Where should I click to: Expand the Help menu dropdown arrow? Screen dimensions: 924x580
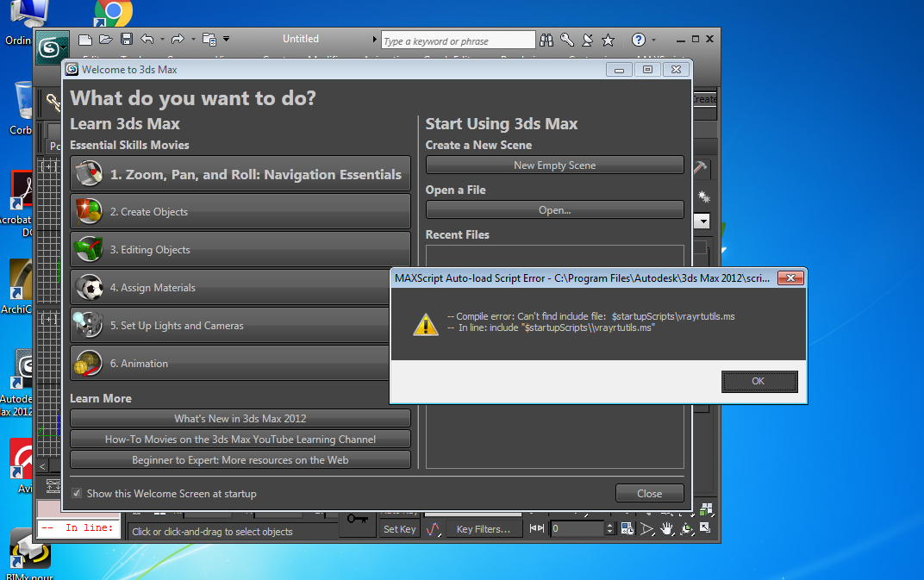point(653,40)
